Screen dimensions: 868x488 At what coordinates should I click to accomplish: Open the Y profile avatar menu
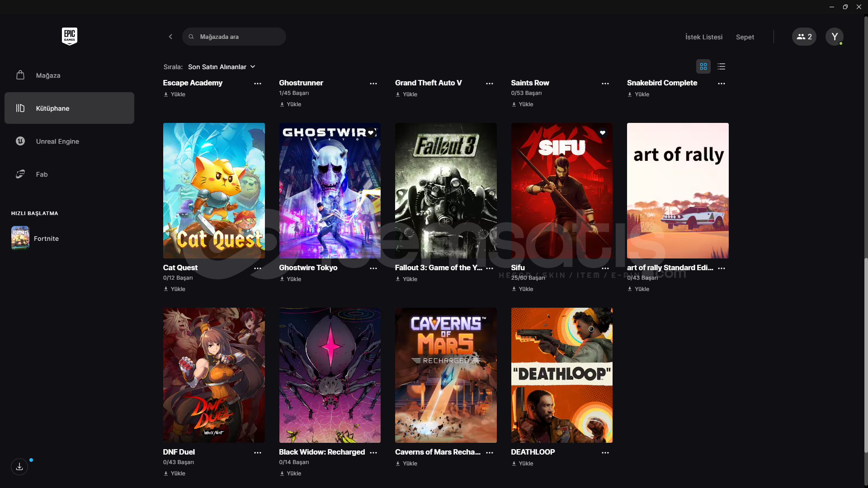click(835, 37)
